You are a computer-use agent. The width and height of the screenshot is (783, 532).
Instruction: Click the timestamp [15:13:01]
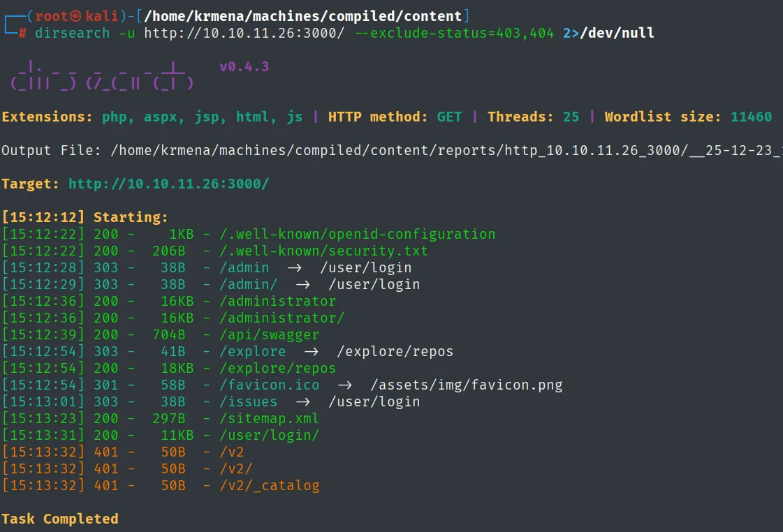pos(43,401)
